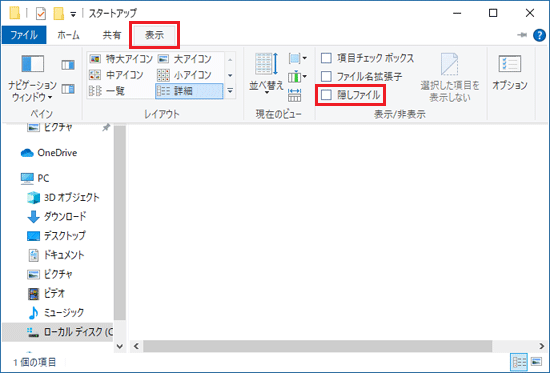Open ミュージック folder
Image resolution: width=550 pixels, height=373 pixels.
pyautogui.click(x=55, y=312)
